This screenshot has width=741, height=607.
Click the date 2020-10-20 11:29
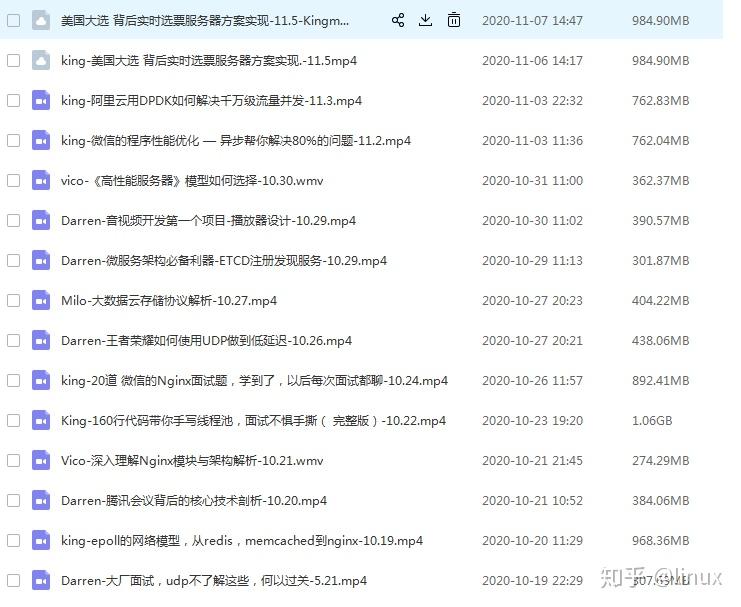[x=532, y=541]
